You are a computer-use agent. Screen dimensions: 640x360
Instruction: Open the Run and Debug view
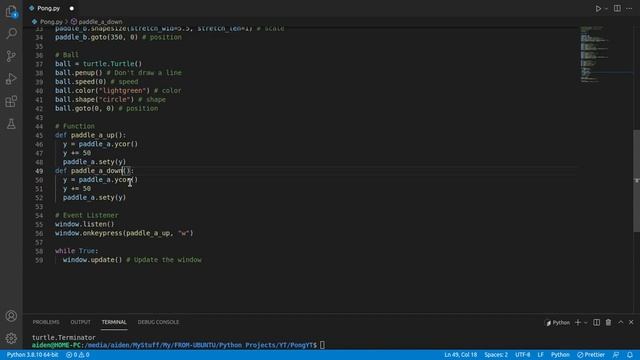click(x=11, y=78)
